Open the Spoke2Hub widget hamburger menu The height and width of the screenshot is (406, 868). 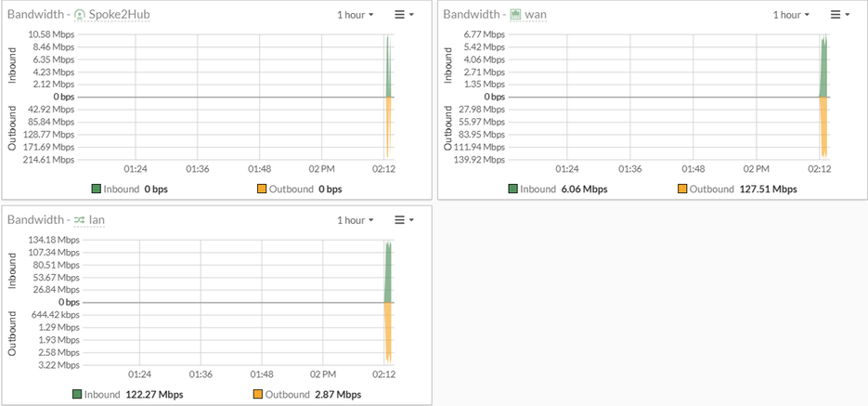click(403, 15)
